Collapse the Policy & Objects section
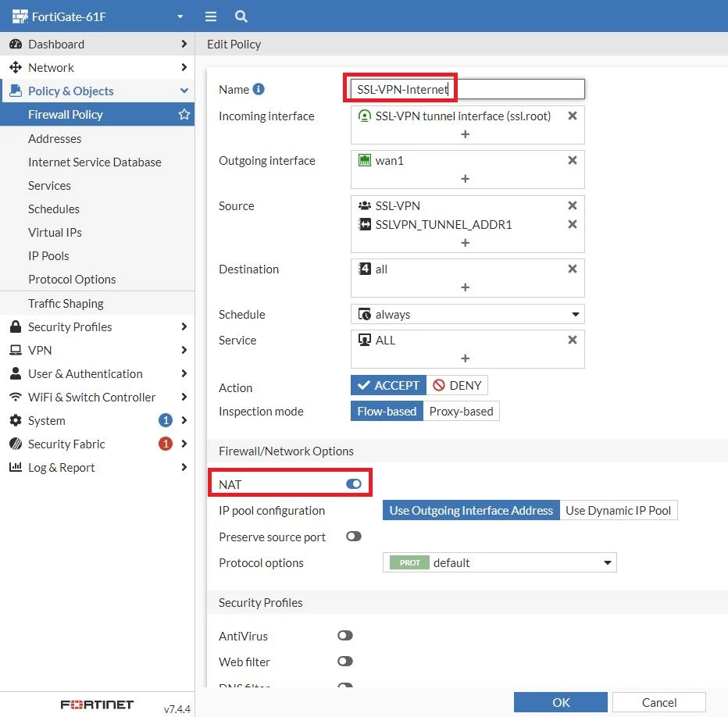728x717 pixels. point(184,91)
